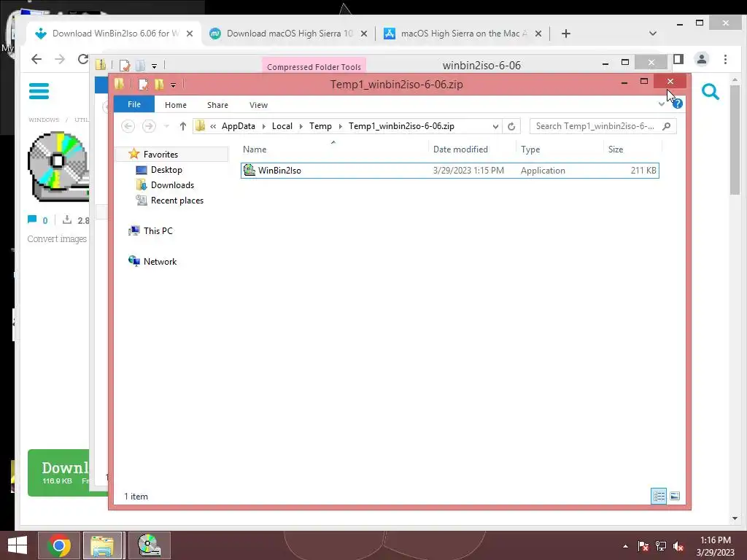The width and height of the screenshot is (747, 560).
Task: Sort files by Name column
Action: pyautogui.click(x=255, y=149)
